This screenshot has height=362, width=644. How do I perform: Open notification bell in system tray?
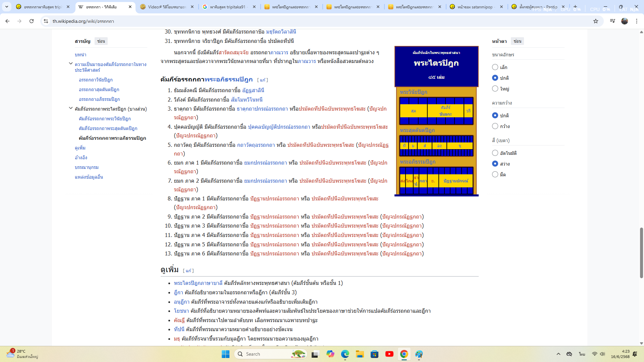(635, 354)
